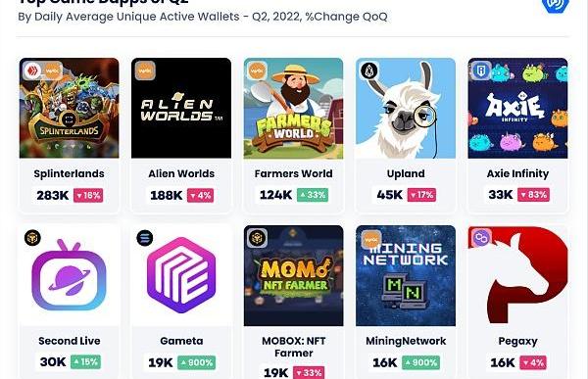The width and height of the screenshot is (588, 379).
Task: Click the Axie Infinity 83% decrease badge
Action: pos(534,195)
